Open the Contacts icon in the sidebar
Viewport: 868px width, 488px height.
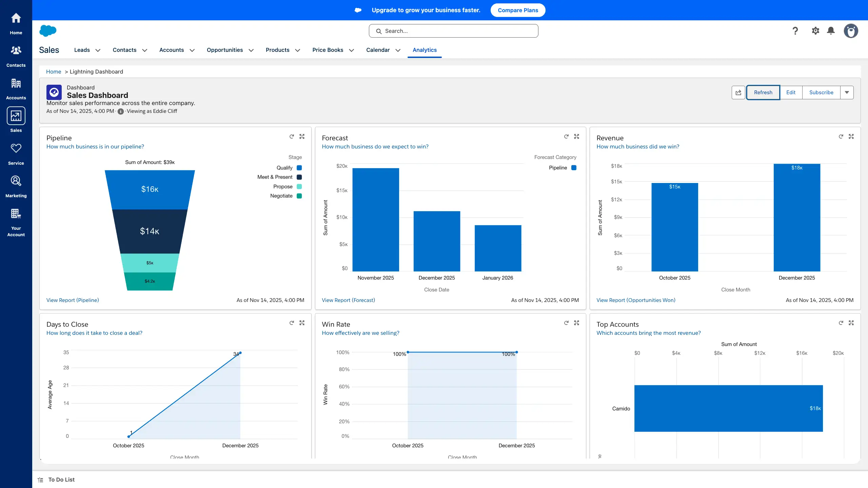point(16,54)
